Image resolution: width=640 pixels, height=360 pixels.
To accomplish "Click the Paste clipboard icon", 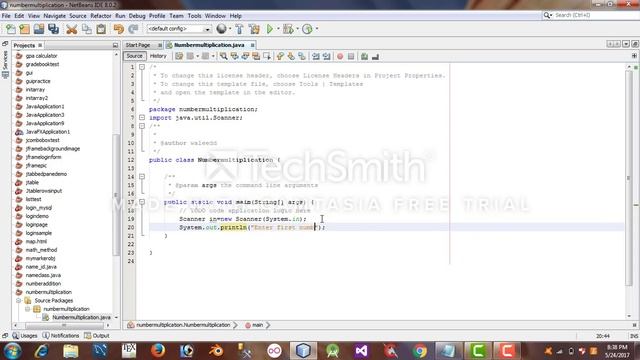I will [x=101, y=29].
